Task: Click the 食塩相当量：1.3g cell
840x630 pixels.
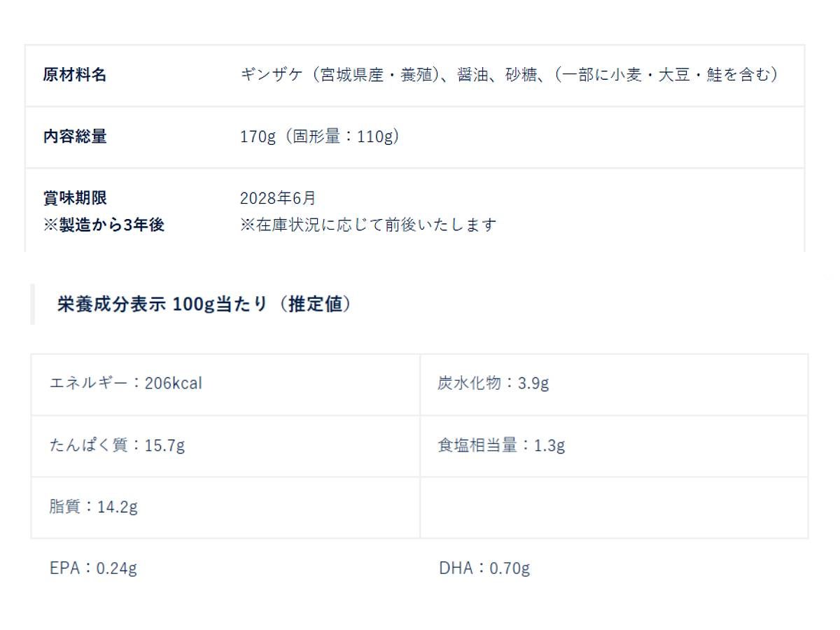Action: click(x=501, y=445)
